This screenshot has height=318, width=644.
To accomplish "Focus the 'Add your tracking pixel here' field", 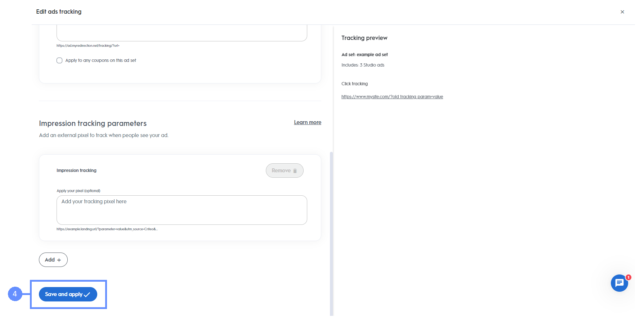I will (x=182, y=210).
